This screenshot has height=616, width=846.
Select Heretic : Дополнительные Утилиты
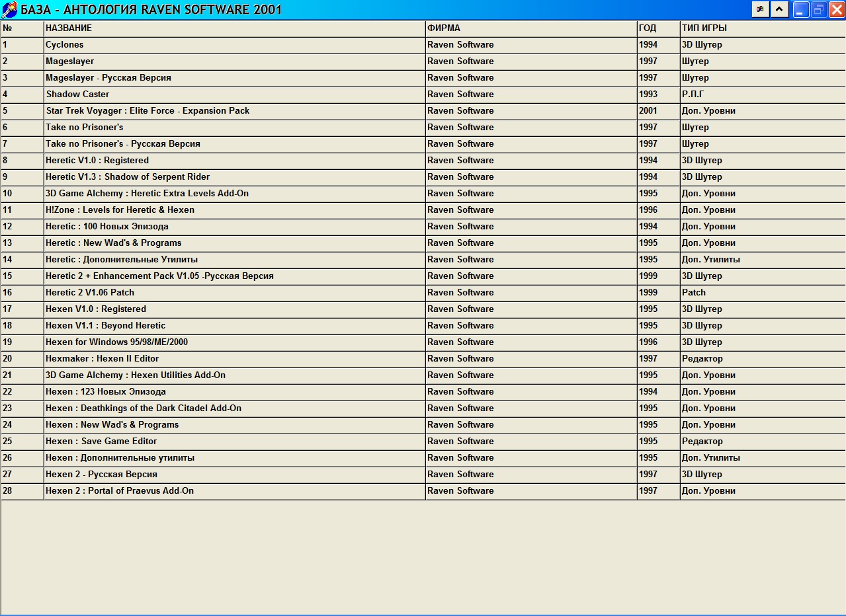pos(122,260)
